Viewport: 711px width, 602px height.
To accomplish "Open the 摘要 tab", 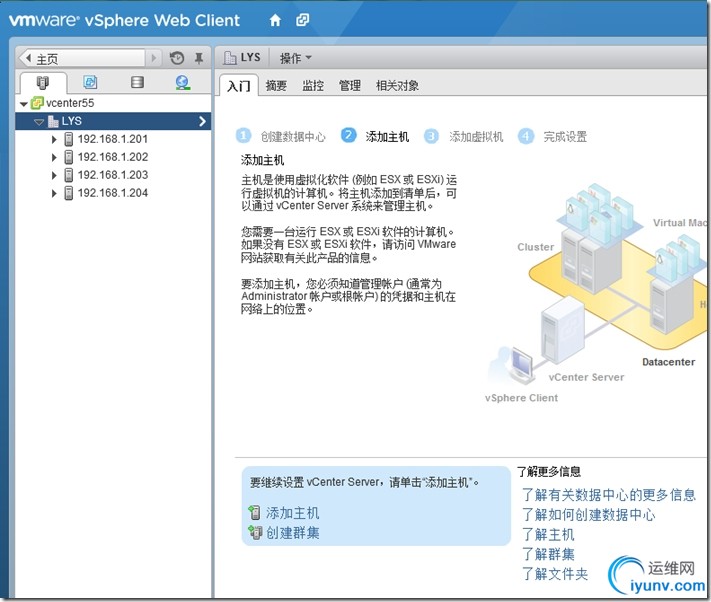I will click(x=276, y=86).
